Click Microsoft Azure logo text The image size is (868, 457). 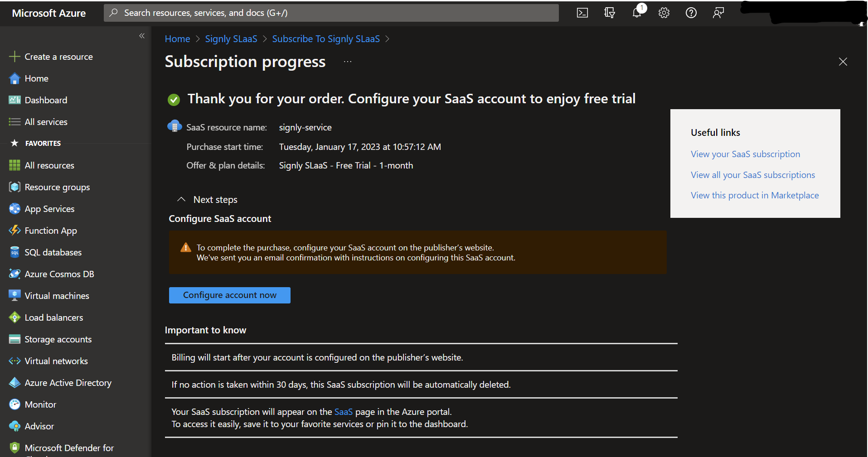[x=48, y=13]
